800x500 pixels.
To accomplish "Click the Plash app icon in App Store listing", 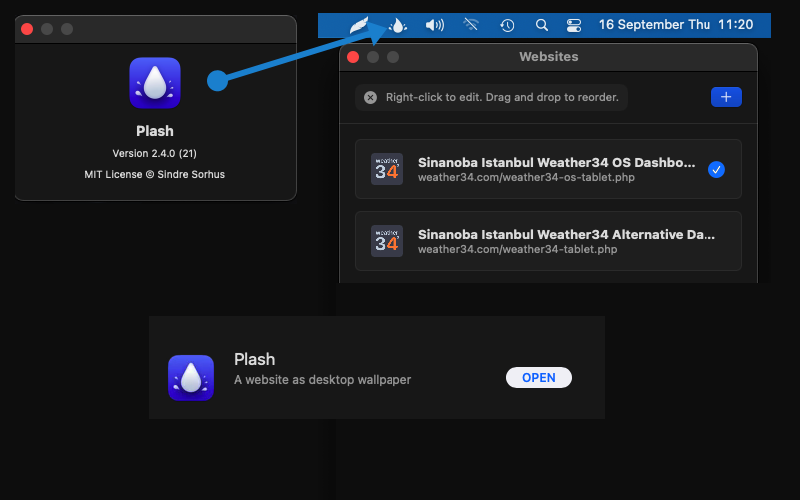I will pyautogui.click(x=191, y=378).
